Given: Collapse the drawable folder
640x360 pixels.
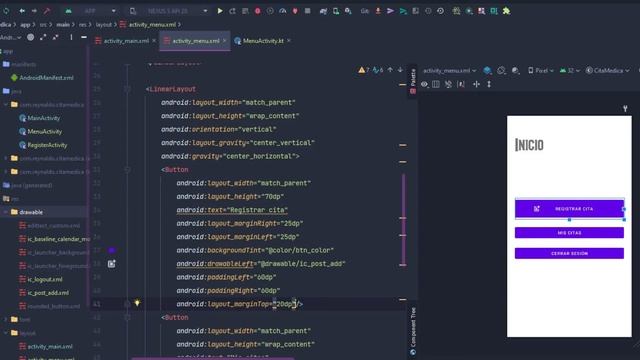Looking at the screenshot, I should pyautogui.click(x=6, y=212).
